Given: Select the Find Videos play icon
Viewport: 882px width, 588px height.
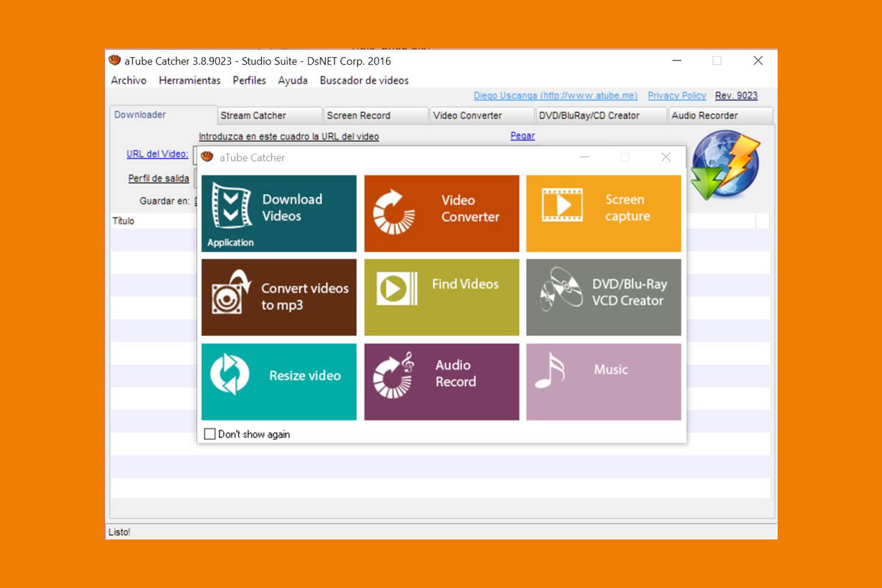Looking at the screenshot, I should (397, 287).
